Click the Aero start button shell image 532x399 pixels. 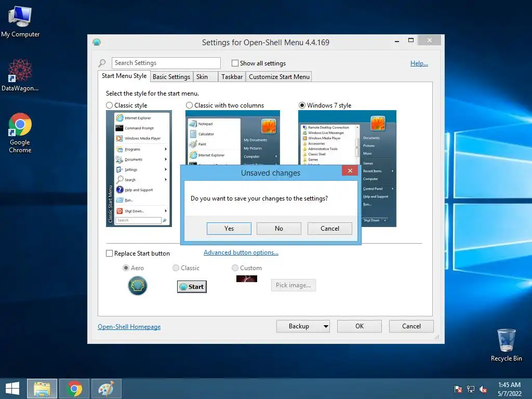[x=137, y=286]
